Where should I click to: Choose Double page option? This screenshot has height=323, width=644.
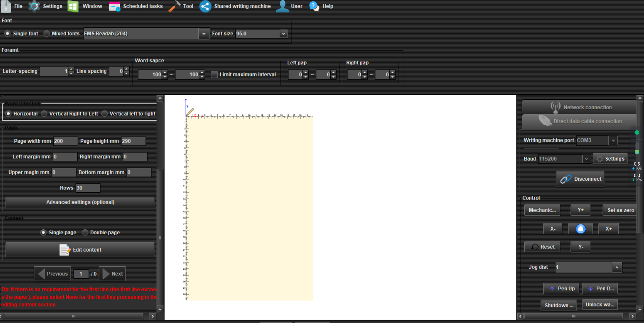coord(85,233)
